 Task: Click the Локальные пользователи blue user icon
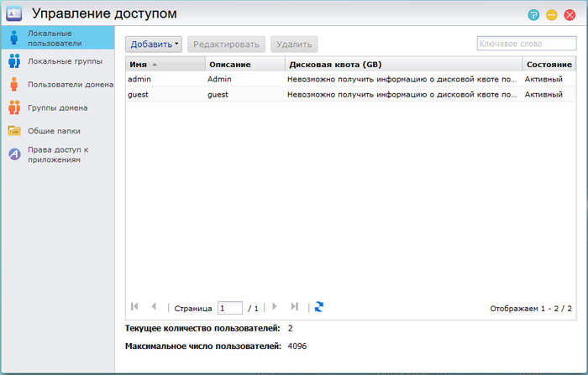click(14, 38)
